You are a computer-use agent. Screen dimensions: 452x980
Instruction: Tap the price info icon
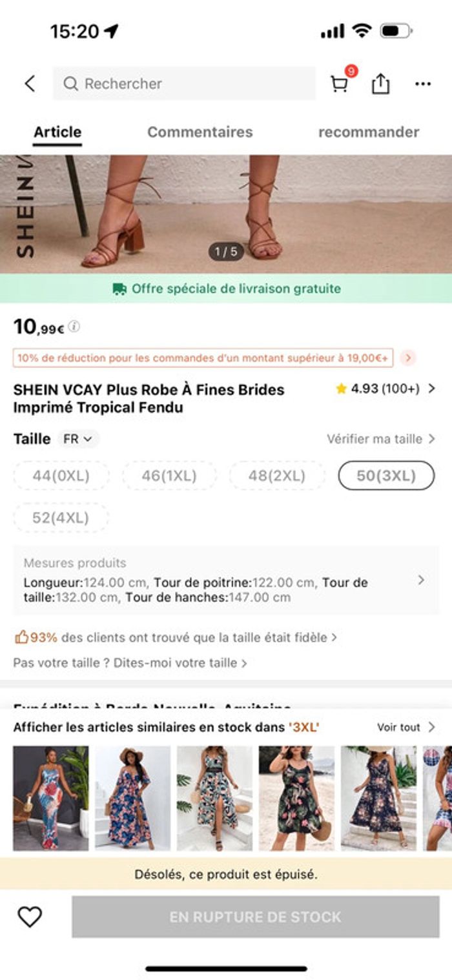click(74, 327)
